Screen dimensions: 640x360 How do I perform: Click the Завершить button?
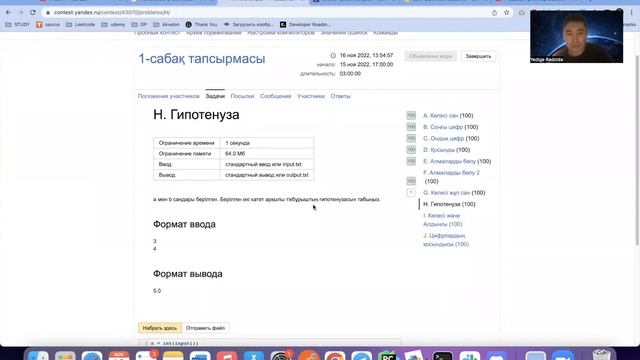478,56
